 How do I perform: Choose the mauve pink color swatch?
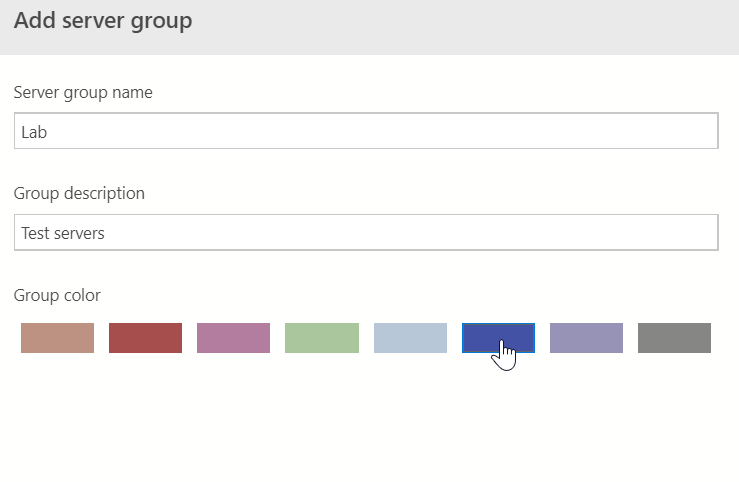[233, 338]
